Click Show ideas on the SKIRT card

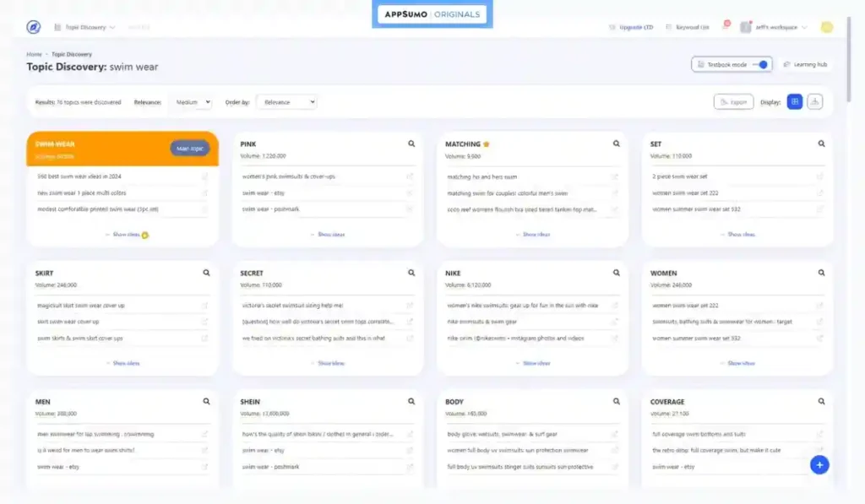click(122, 363)
